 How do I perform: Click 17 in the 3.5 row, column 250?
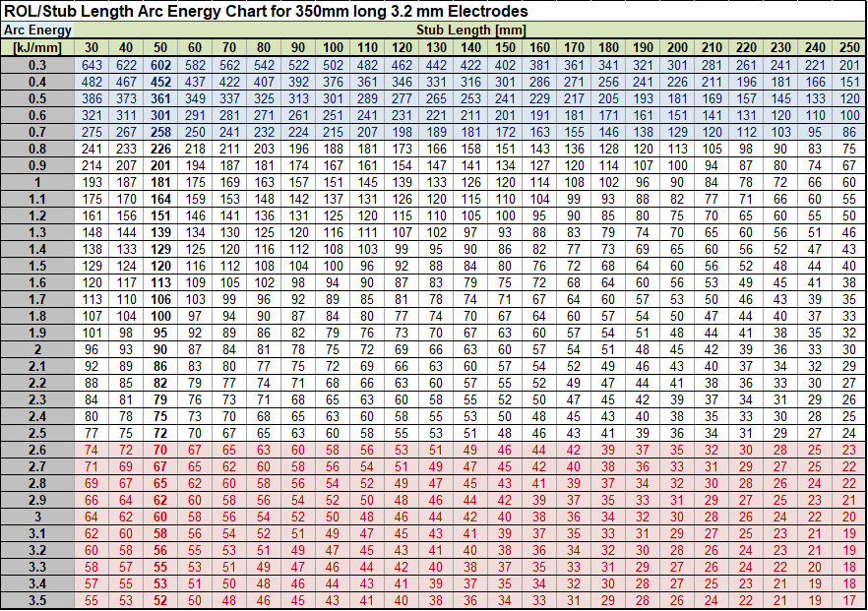pos(849,600)
